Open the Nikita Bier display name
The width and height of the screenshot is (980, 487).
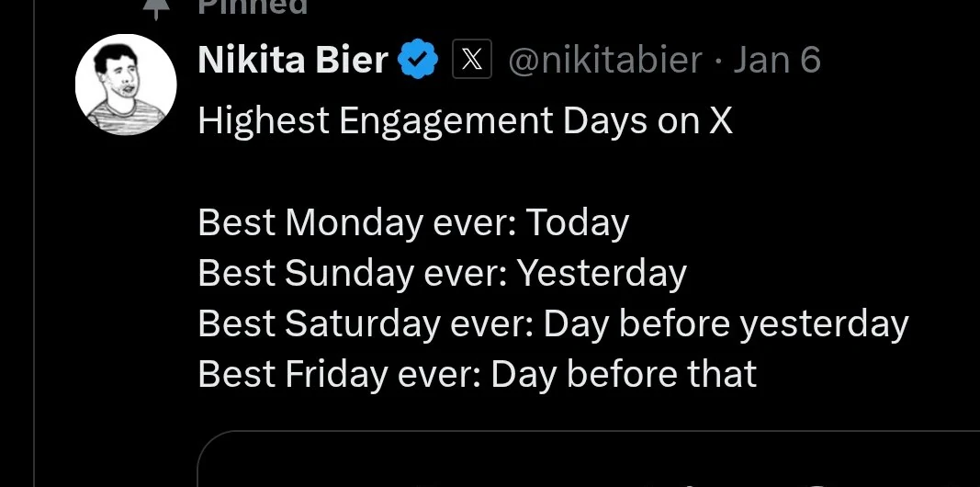tap(293, 60)
